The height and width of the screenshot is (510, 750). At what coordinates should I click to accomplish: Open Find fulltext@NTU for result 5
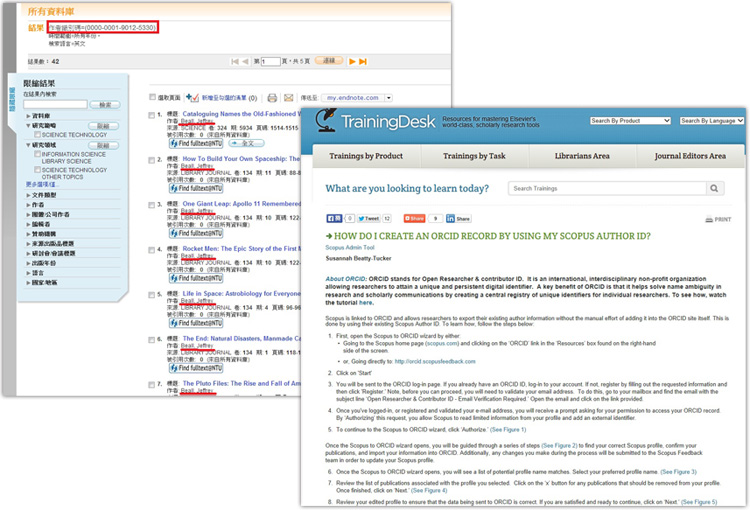coord(196,323)
